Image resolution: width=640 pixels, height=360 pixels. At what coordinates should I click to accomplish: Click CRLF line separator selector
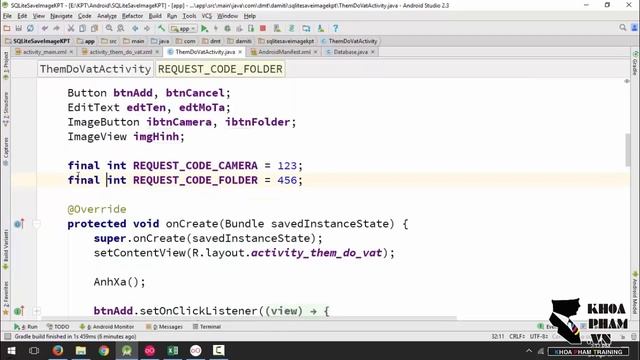[517, 336]
